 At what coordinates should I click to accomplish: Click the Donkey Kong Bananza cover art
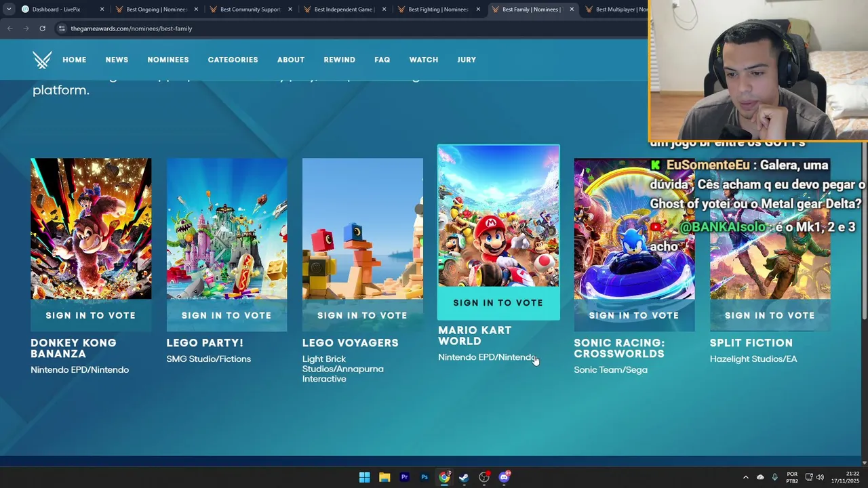click(x=91, y=228)
